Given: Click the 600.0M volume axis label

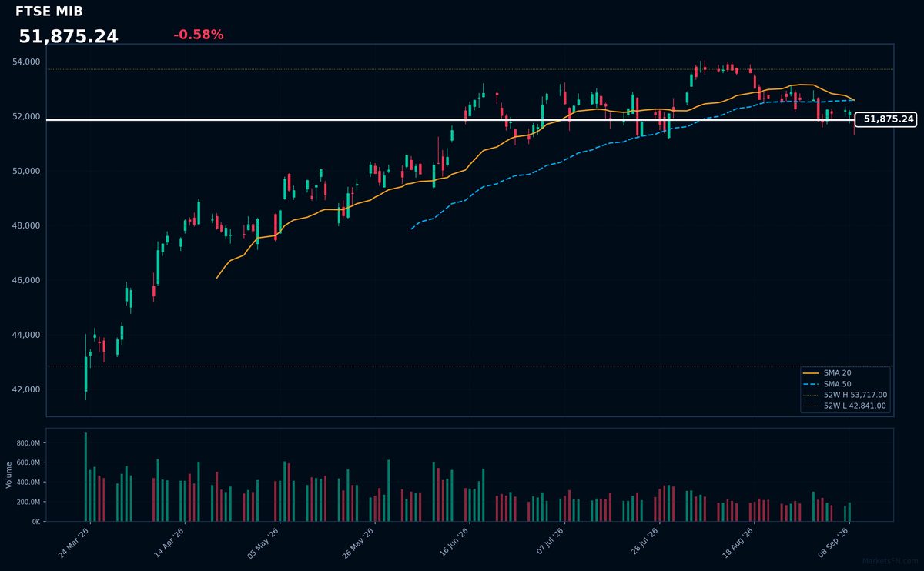Looking at the screenshot, I should click(x=28, y=462).
